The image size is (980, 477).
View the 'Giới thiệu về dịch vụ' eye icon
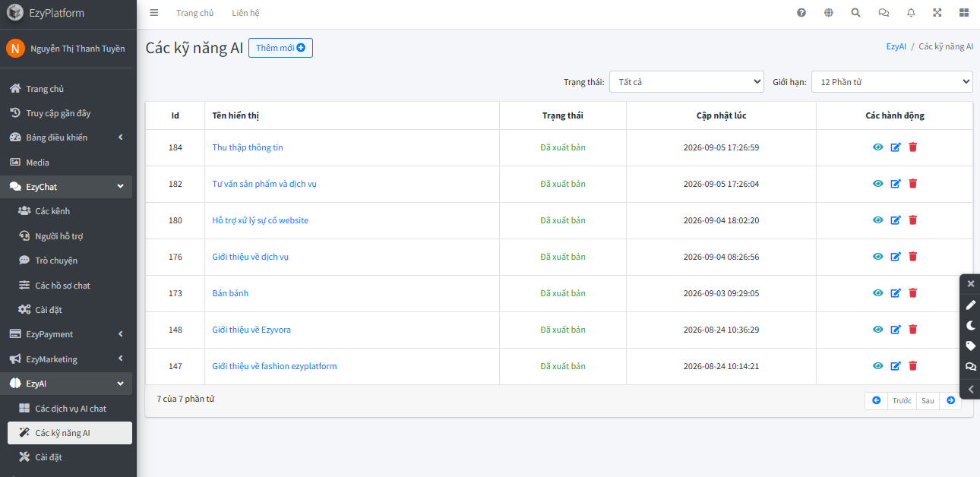pos(878,257)
